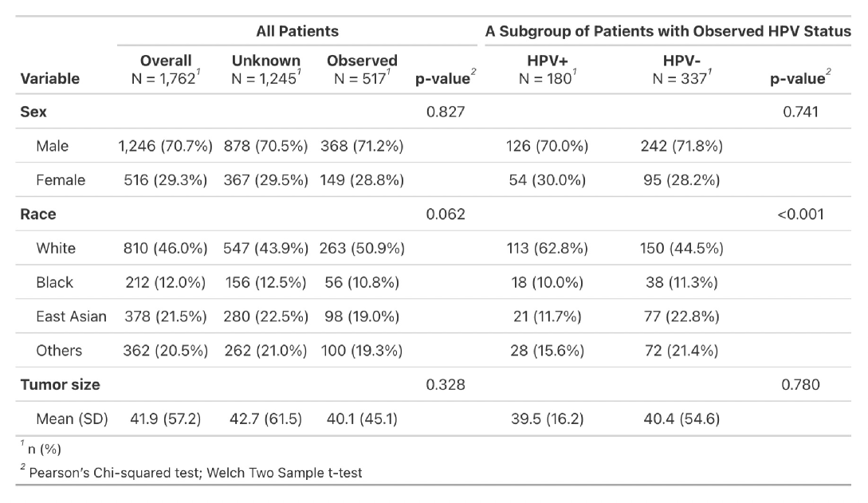This screenshot has height=503, width=868.
Task: Select the "Female" row label
Action: pyautogui.click(x=61, y=180)
